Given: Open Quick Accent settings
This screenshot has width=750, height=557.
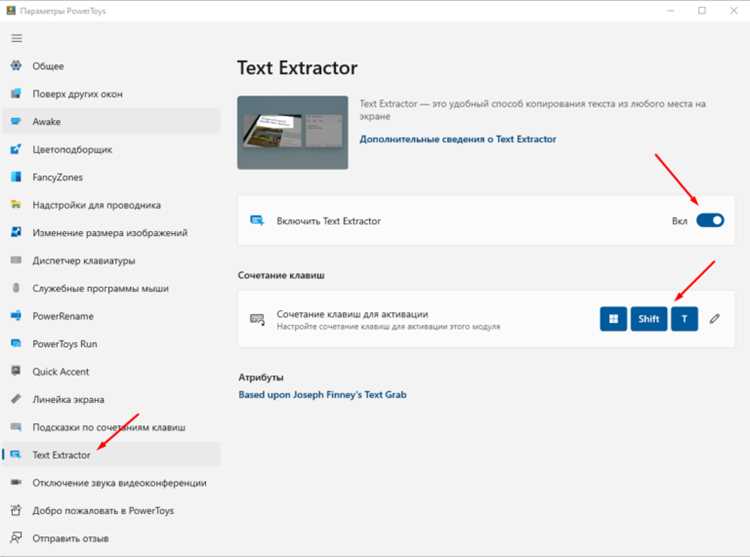Looking at the screenshot, I should point(111,371).
